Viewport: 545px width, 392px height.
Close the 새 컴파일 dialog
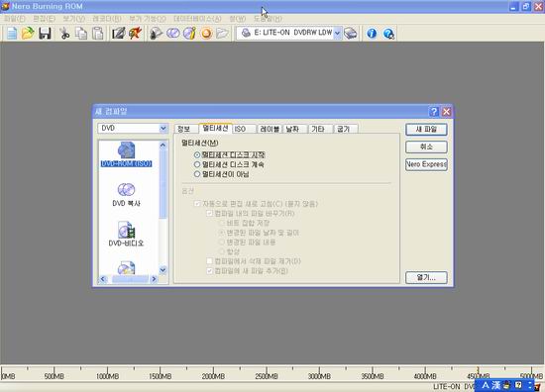[x=446, y=112]
